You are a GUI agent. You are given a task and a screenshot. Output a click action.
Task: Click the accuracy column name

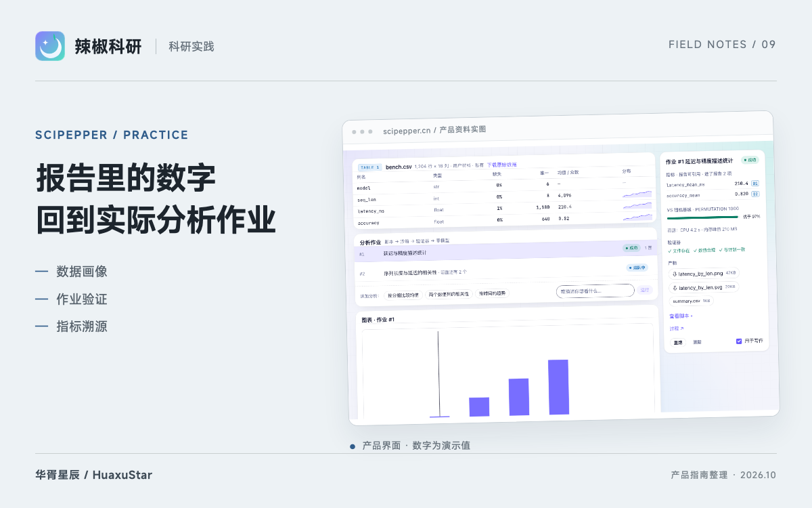368,223
